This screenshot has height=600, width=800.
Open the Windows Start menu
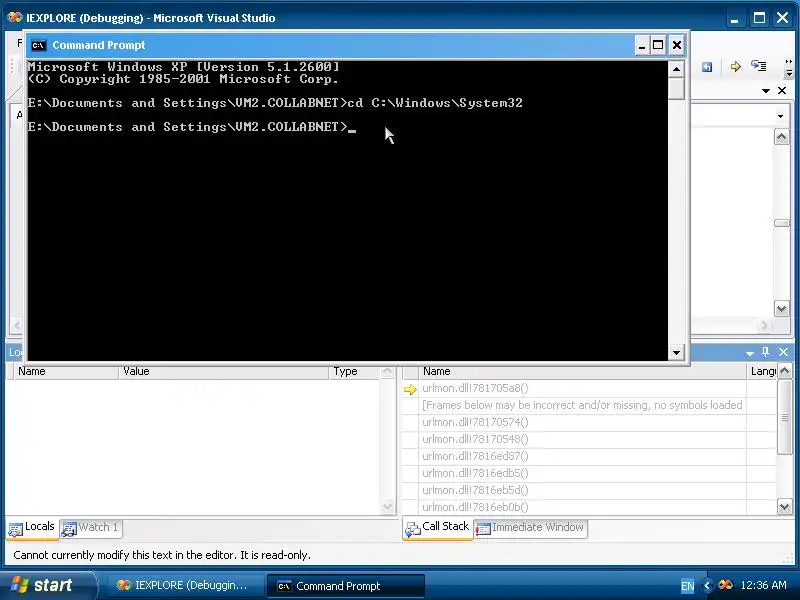[x=48, y=585]
